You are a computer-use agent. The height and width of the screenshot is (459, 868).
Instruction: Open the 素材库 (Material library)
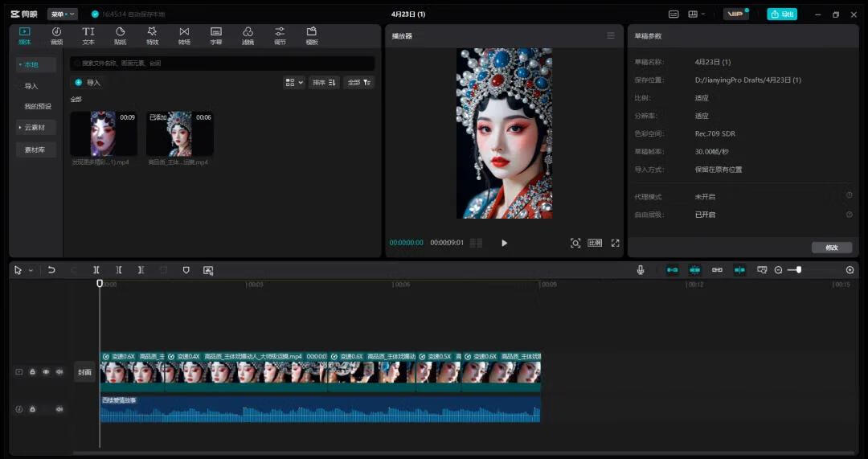tap(35, 150)
